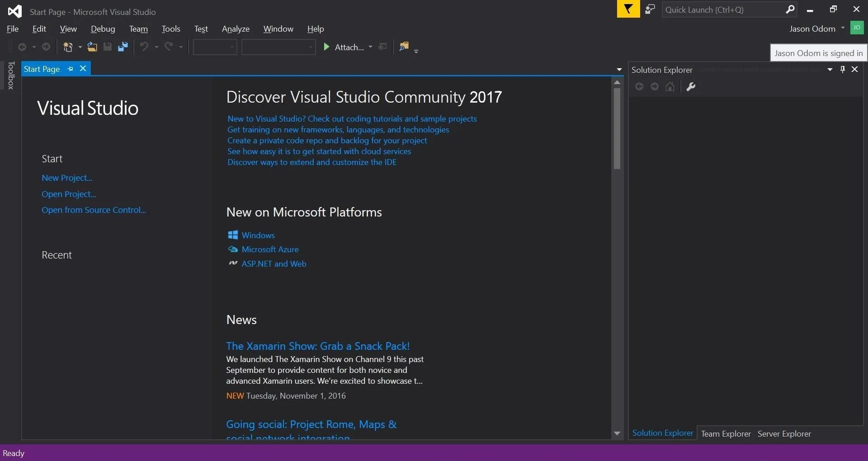Toggle the Start Page tab pin
868x461 pixels.
[x=70, y=69]
